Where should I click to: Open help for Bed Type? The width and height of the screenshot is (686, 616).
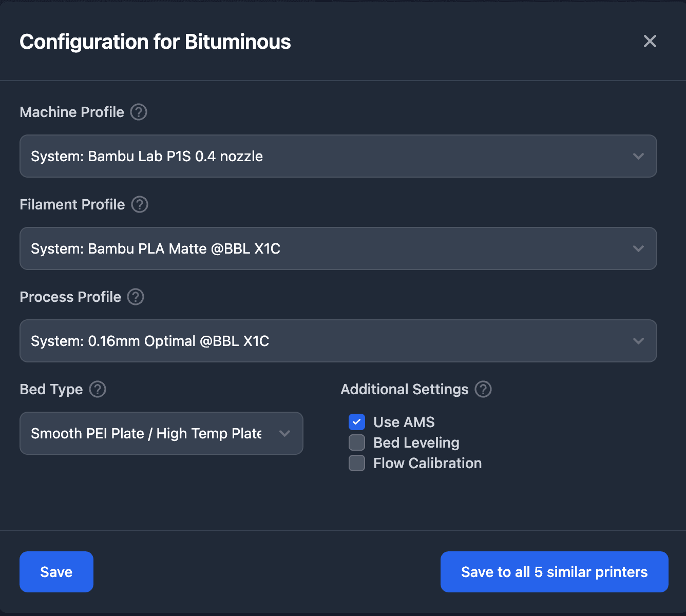(98, 389)
